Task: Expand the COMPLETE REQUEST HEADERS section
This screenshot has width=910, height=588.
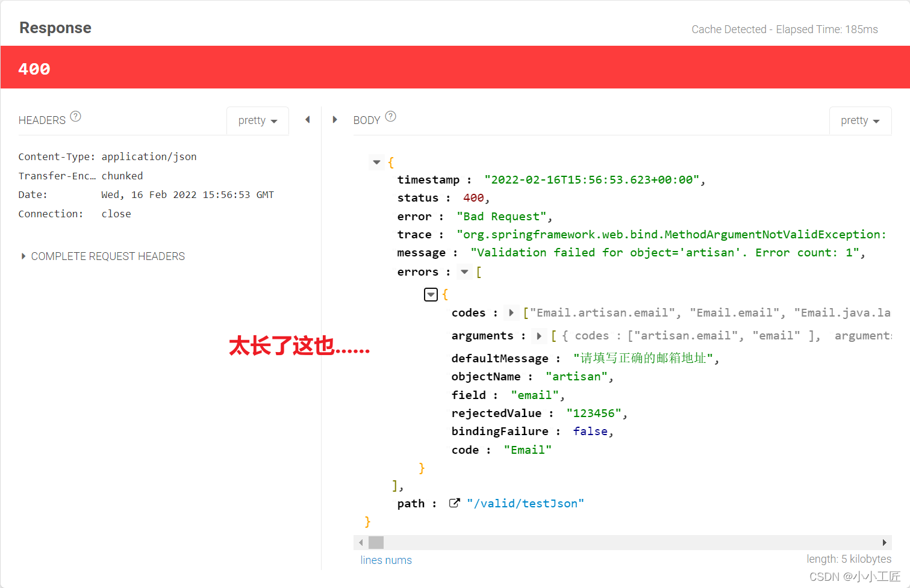Action: coord(102,256)
